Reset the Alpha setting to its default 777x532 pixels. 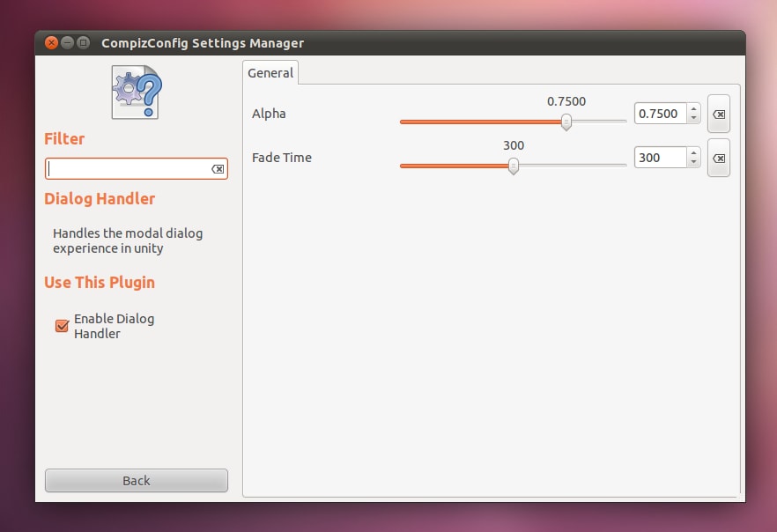click(719, 114)
